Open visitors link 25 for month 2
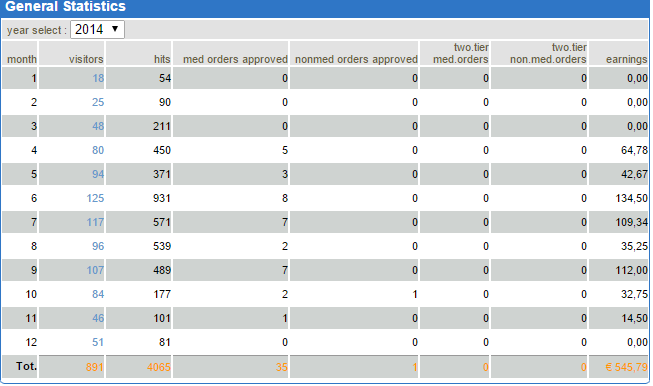Viewport: 653px width, 386px height. [98, 102]
